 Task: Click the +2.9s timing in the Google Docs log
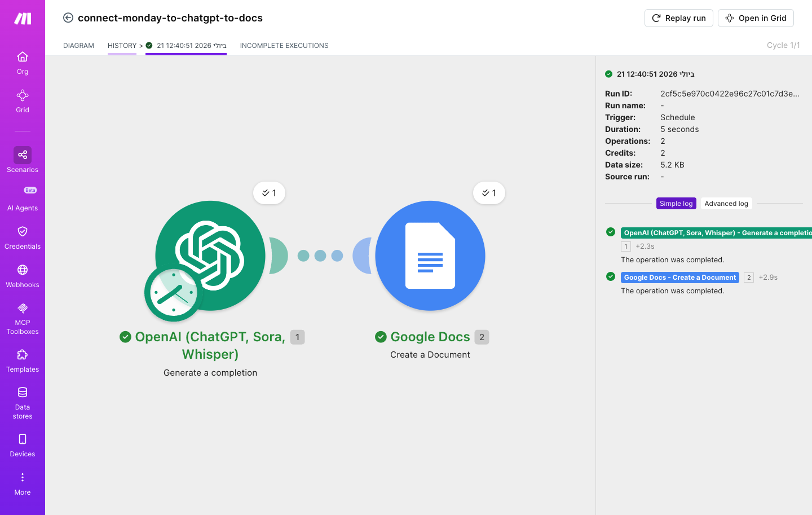[768, 278]
